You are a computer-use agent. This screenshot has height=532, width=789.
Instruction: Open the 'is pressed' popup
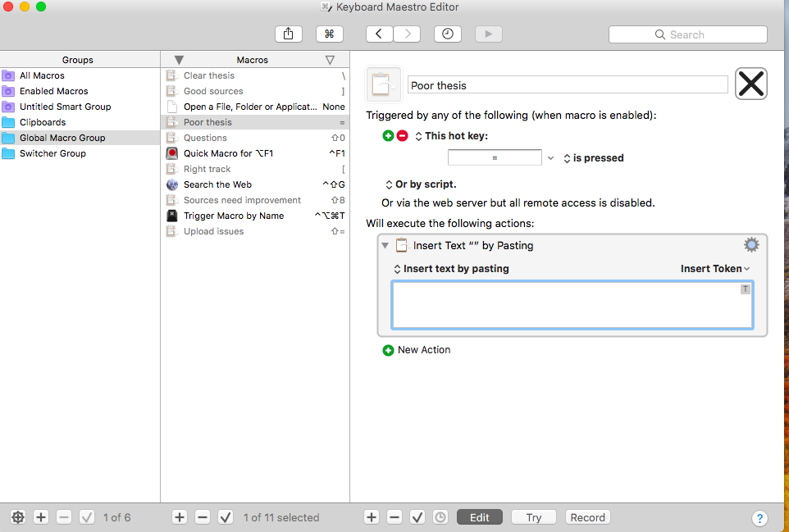[594, 158]
